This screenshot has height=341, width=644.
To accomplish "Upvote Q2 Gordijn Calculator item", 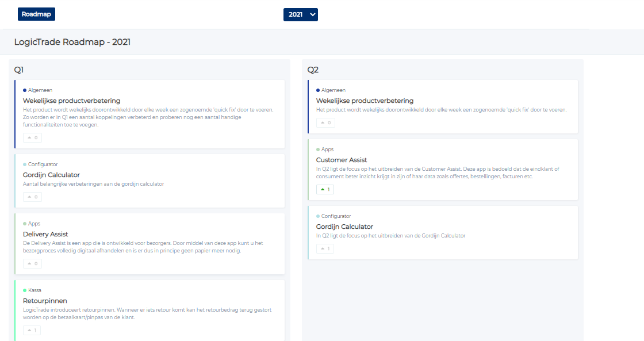I will [x=325, y=248].
